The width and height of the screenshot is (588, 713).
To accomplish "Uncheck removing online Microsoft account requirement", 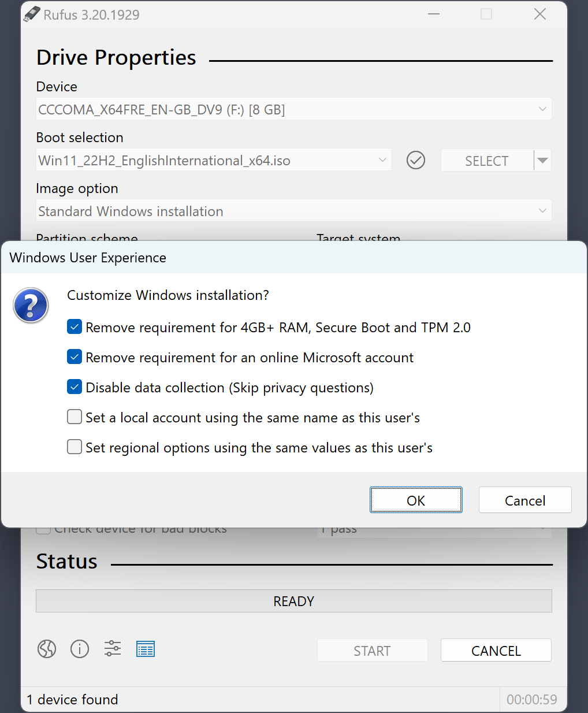I will 74,356.
